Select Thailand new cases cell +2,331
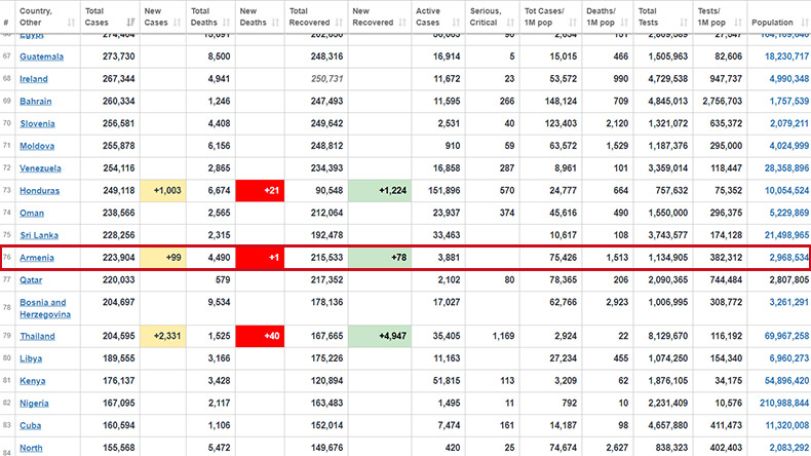This screenshot has height=456, width=811. pos(163,336)
